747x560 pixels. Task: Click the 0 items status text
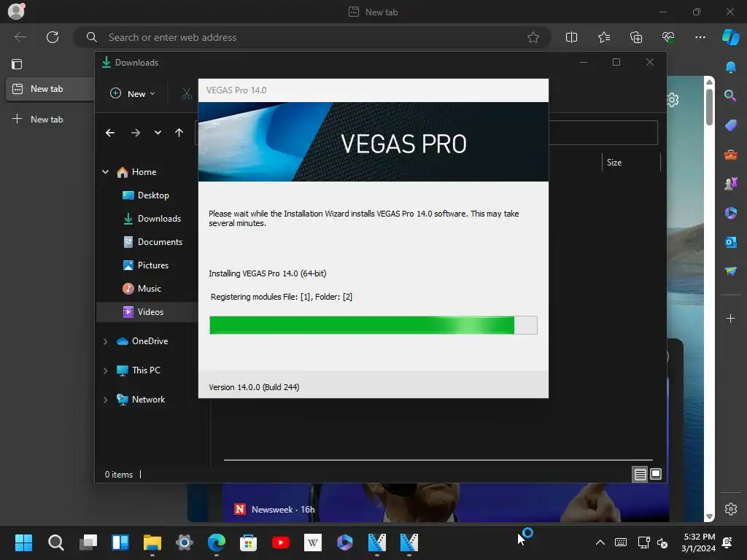119,475
